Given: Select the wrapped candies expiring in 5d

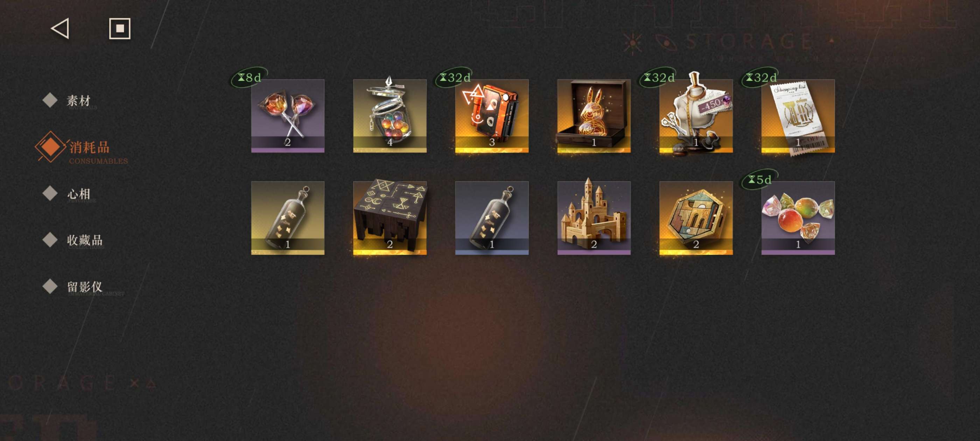Looking at the screenshot, I should pyautogui.click(x=798, y=218).
